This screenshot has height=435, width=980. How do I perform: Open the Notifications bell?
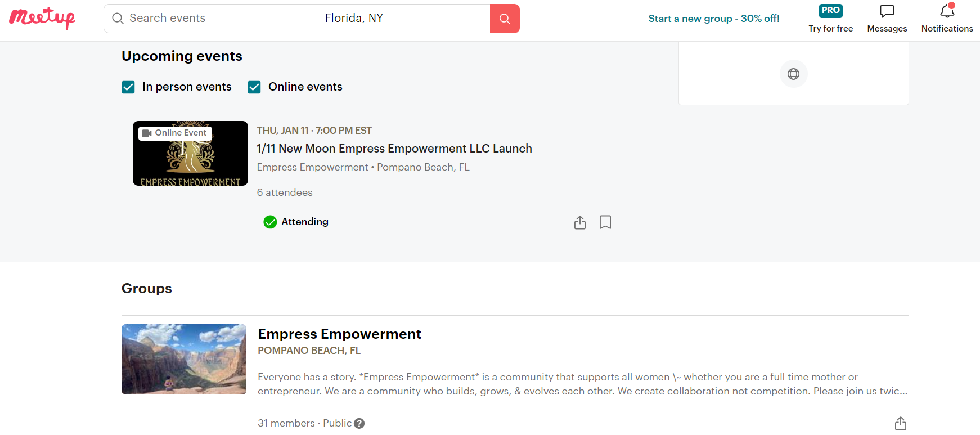pyautogui.click(x=947, y=19)
